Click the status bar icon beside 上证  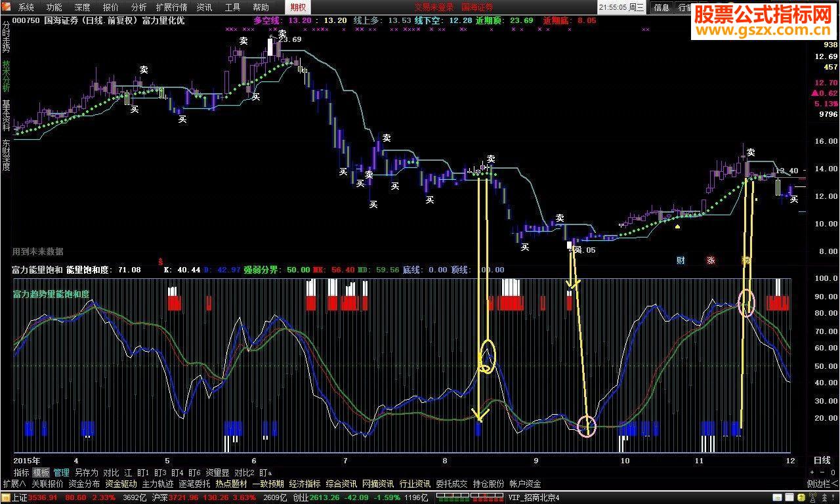(6, 498)
